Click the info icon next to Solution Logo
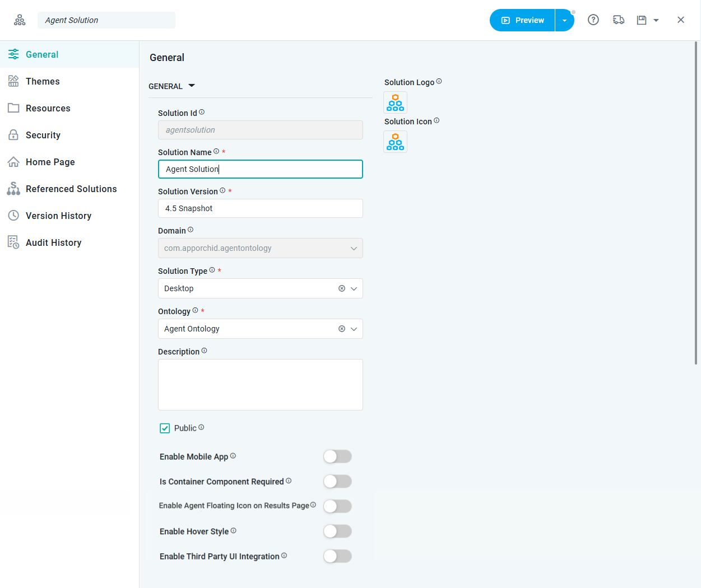The width and height of the screenshot is (701, 588). click(439, 81)
